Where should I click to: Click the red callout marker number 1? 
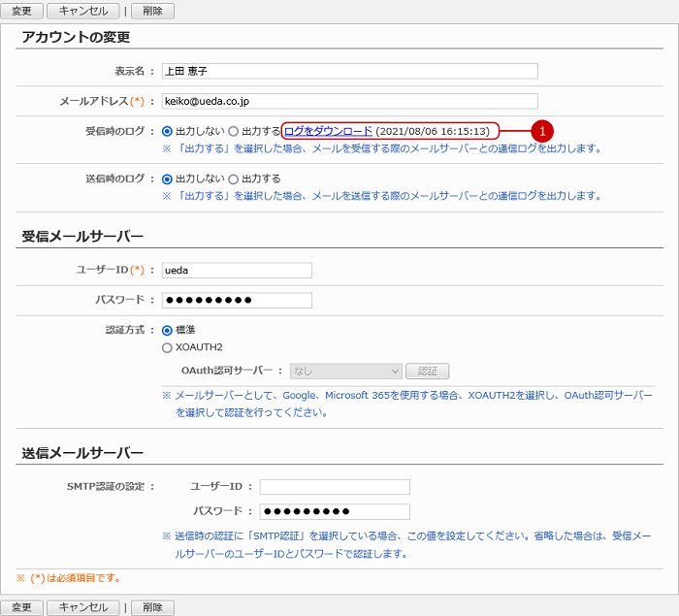tap(543, 131)
